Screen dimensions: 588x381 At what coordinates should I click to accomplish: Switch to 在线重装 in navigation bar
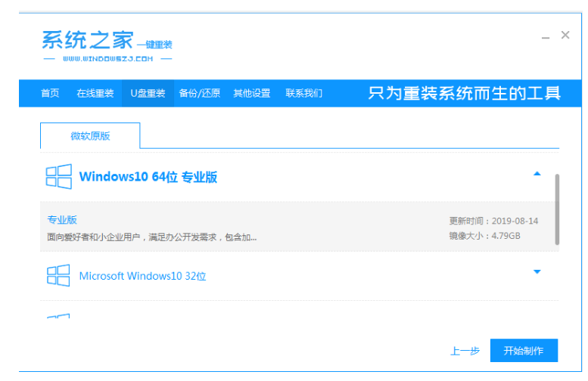point(95,94)
